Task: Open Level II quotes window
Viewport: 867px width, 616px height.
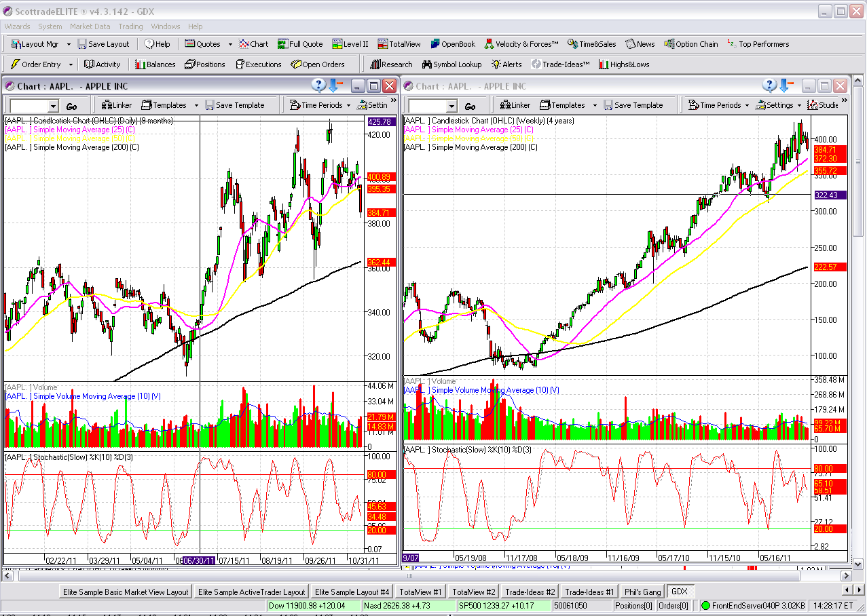Action: [x=350, y=44]
